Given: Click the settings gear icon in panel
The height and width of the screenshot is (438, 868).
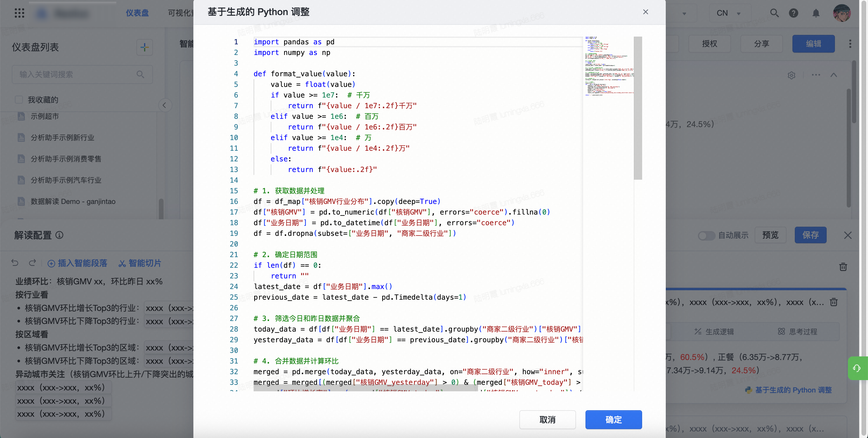Looking at the screenshot, I should (x=792, y=75).
